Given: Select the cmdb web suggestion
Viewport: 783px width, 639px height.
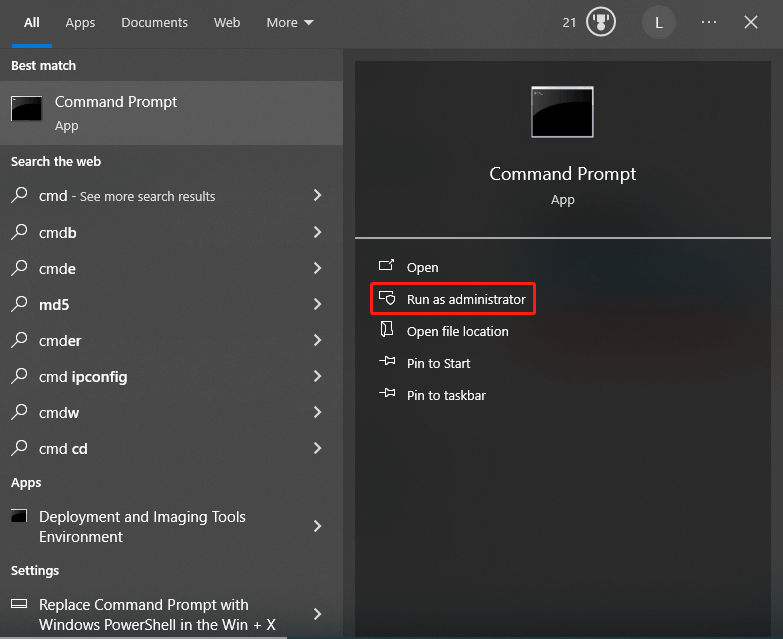Looking at the screenshot, I should click(x=171, y=232).
